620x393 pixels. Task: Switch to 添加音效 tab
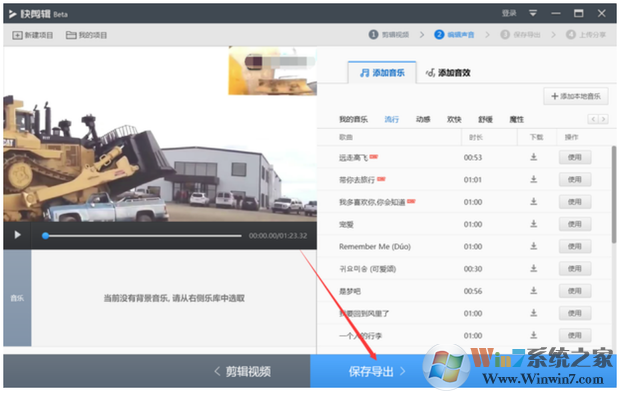(x=448, y=73)
